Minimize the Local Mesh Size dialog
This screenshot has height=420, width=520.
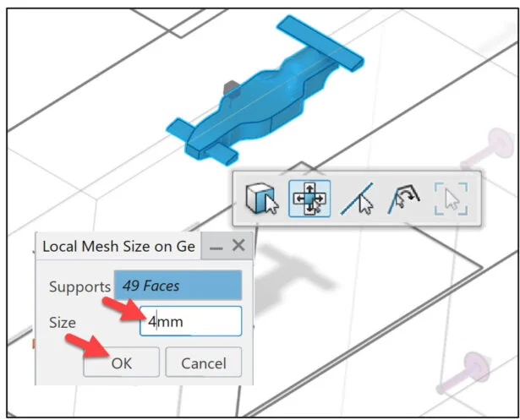coord(216,248)
